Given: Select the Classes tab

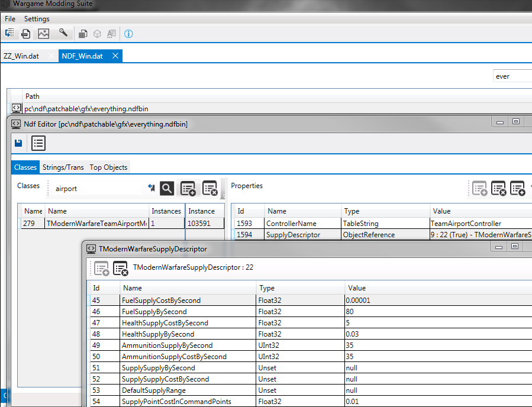Looking at the screenshot, I should (25, 167).
